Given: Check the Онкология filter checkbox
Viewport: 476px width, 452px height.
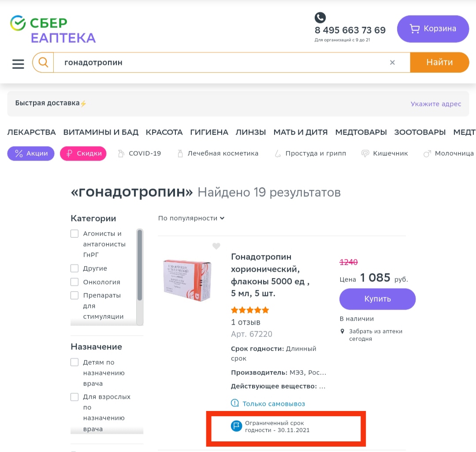Looking at the screenshot, I should pos(74,282).
